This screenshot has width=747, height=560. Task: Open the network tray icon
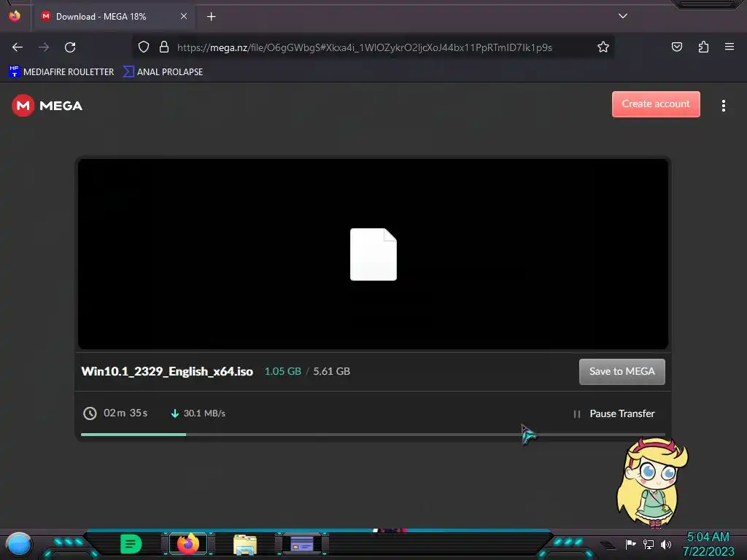[x=648, y=544]
